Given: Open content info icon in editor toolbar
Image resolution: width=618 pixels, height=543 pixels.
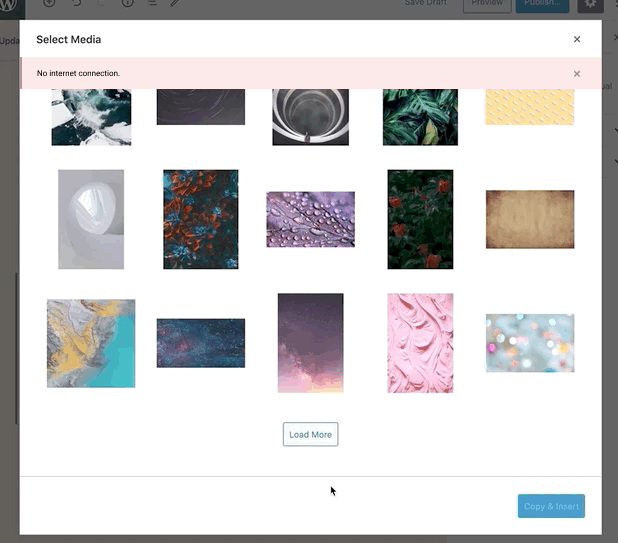Looking at the screenshot, I should [128, 4].
